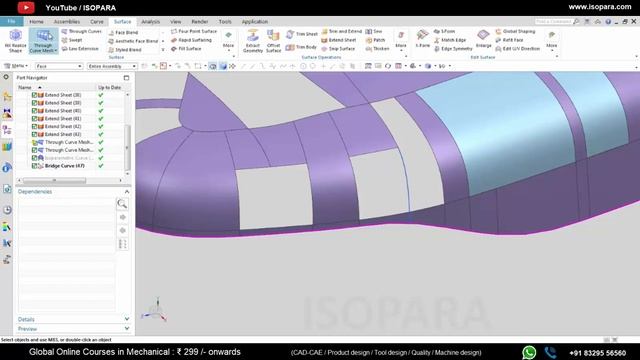Select the NX Realize Shape tool

point(15,41)
